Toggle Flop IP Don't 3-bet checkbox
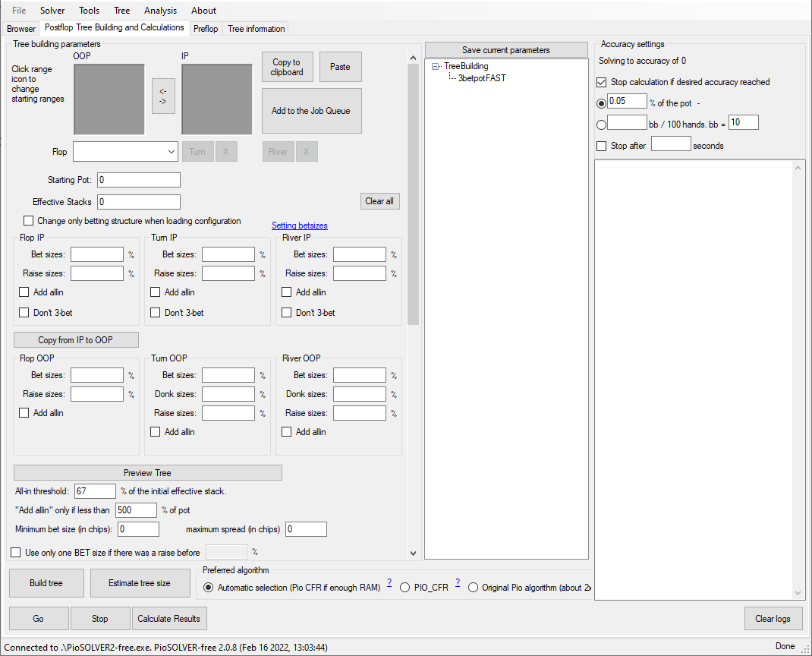The height and width of the screenshot is (656, 812). [24, 313]
